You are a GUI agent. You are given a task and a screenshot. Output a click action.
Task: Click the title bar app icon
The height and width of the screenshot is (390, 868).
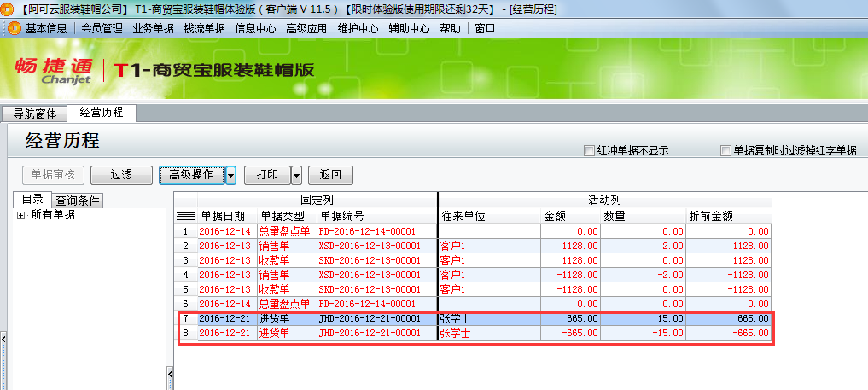[6, 9]
